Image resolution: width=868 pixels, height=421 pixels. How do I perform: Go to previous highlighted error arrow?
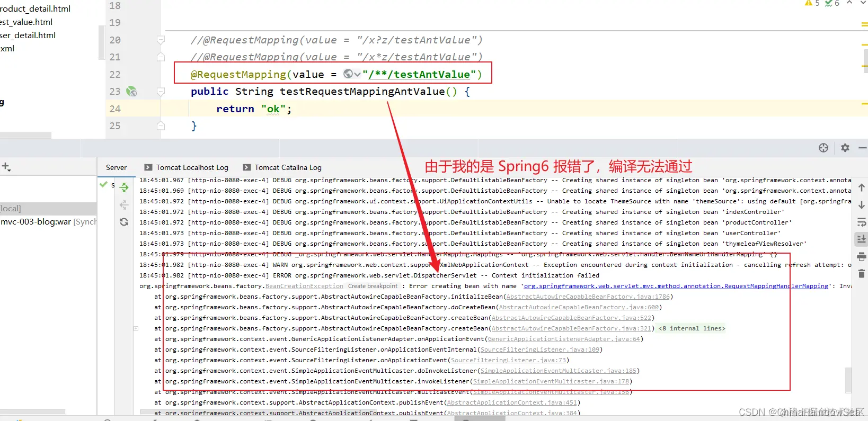[849, 3]
